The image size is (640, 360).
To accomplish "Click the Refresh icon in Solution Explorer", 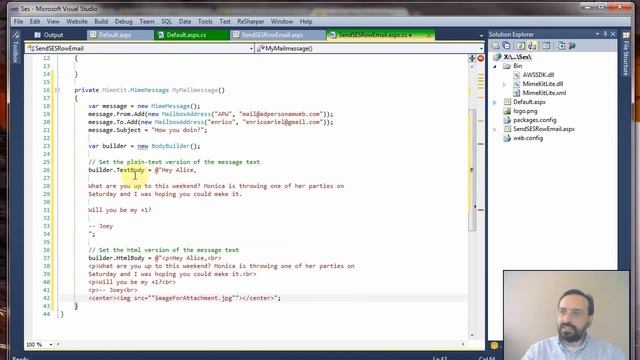I will (521, 46).
